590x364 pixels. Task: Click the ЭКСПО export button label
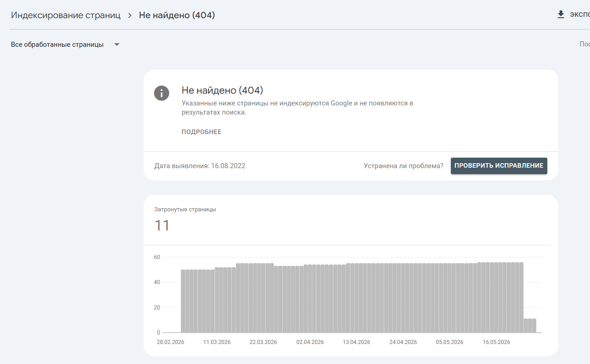(x=580, y=15)
